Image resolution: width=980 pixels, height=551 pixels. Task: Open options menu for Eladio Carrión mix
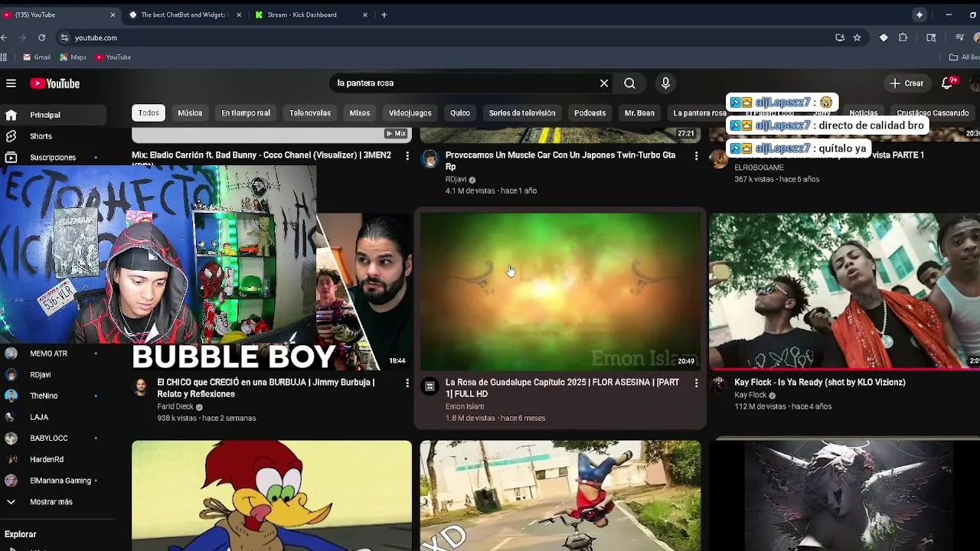click(407, 156)
